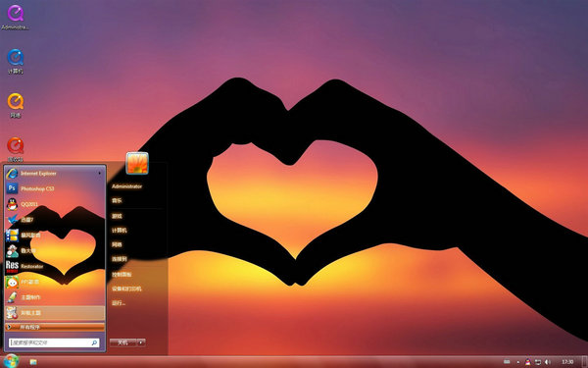Viewport: 588px width, 368px height.
Task: Click the Windows Start orb
Action: (11, 361)
